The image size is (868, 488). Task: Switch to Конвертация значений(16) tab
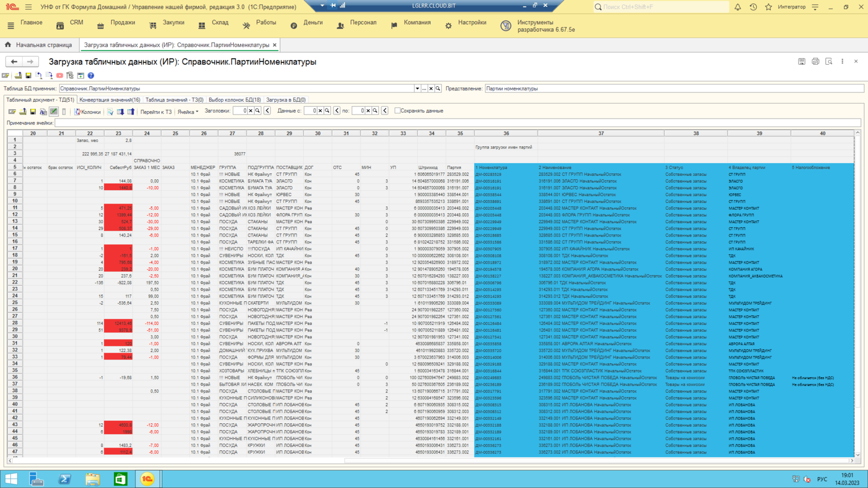[109, 100]
